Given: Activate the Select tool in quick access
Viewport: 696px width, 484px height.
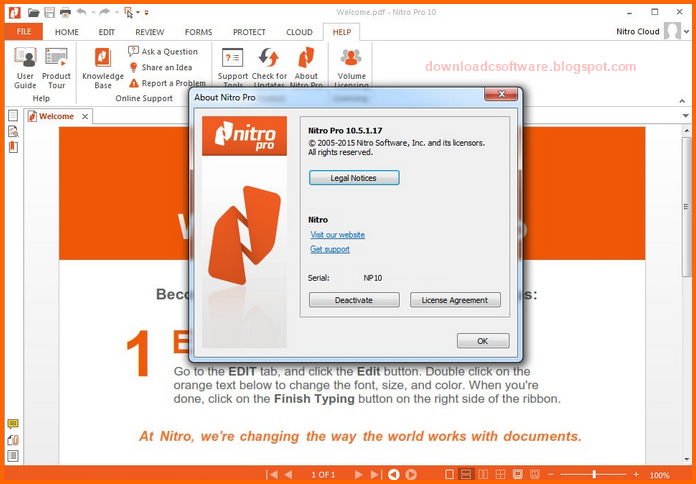Looking at the screenshot, I should (129, 12).
